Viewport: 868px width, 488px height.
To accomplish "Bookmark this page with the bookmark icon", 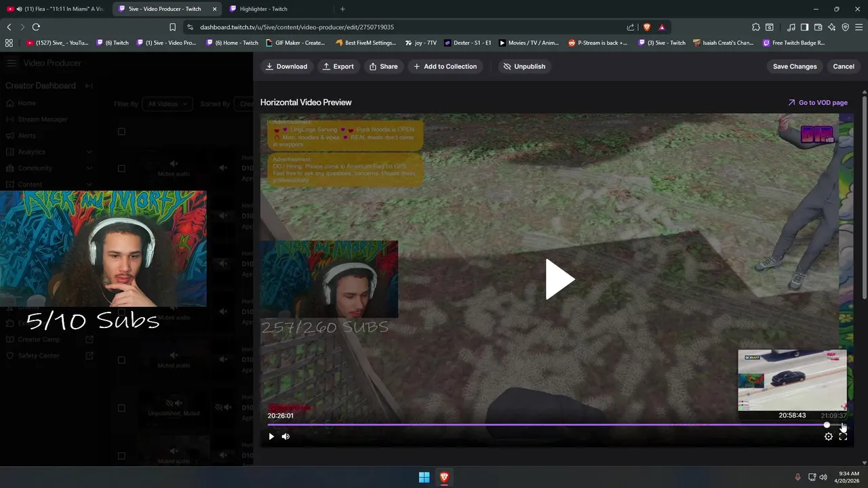I will coord(172,27).
